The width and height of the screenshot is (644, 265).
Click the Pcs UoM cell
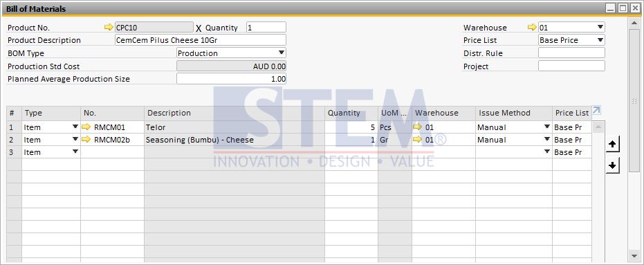395,127
